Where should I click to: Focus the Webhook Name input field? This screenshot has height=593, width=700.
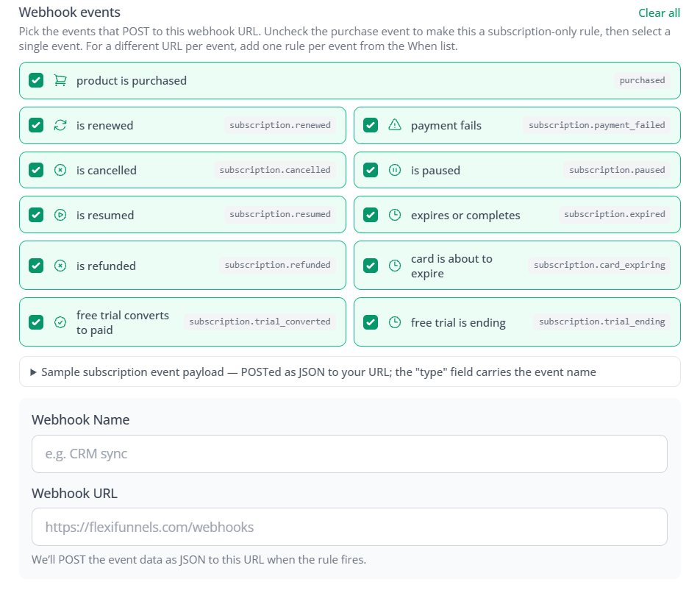pyautogui.click(x=349, y=454)
